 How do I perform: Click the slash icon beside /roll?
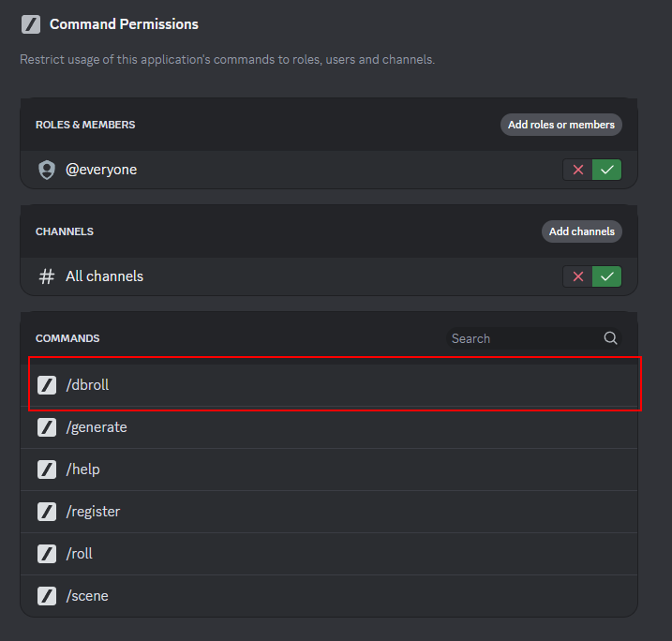pos(46,554)
